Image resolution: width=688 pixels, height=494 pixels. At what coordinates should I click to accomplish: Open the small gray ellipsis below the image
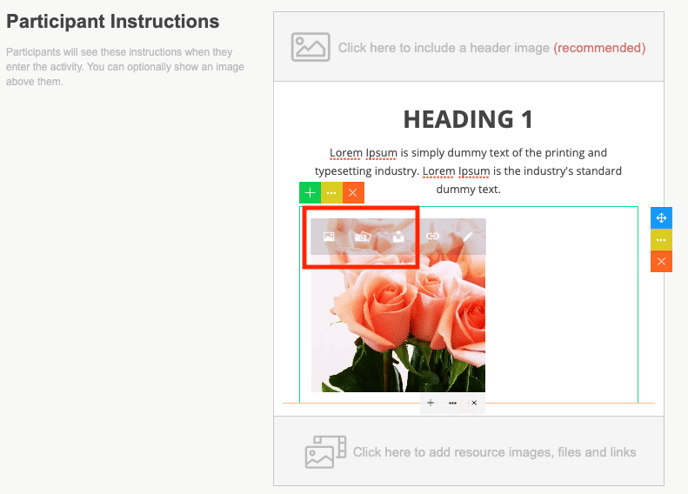453,403
